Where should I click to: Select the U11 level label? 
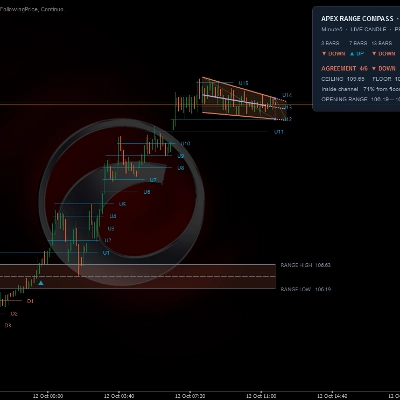click(279, 132)
